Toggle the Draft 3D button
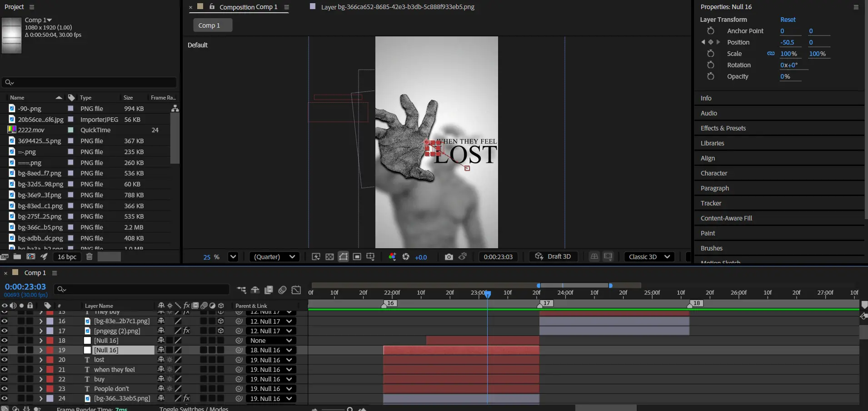Image resolution: width=868 pixels, height=411 pixels. (553, 257)
